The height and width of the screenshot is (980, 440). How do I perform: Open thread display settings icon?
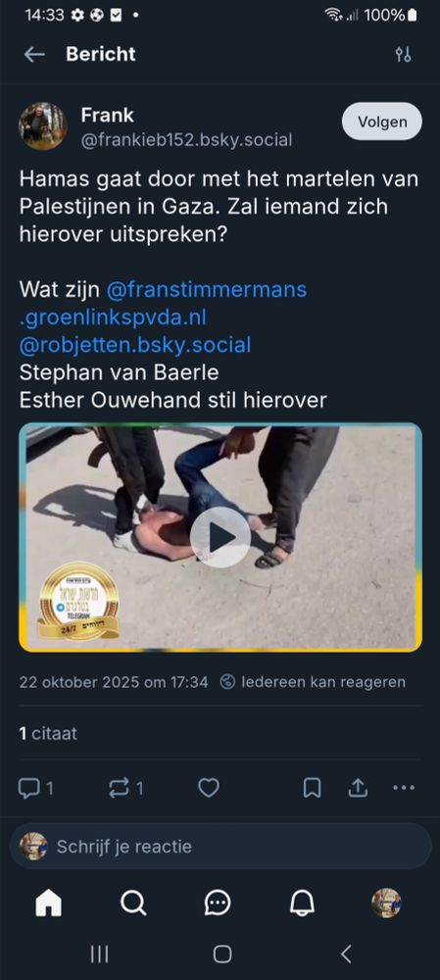pyautogui.click(x=403, y=54)
